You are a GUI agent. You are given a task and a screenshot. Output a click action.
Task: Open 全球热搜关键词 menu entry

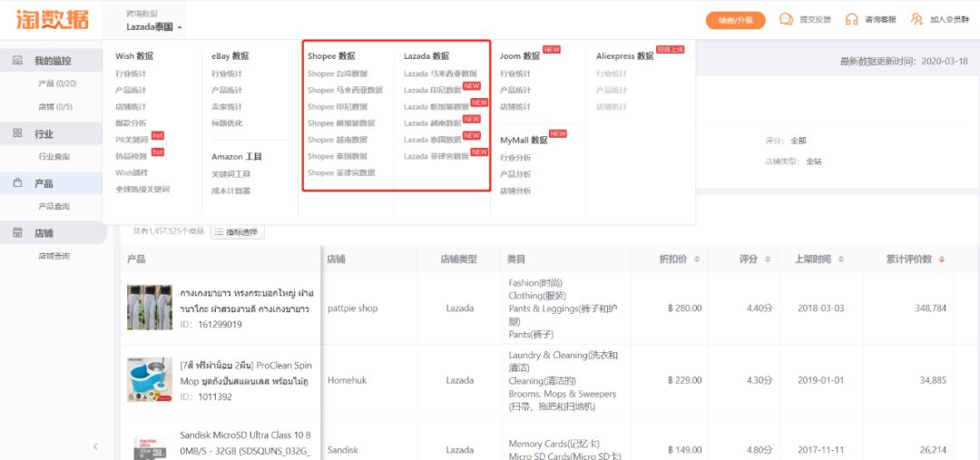[x=142, y=190]
